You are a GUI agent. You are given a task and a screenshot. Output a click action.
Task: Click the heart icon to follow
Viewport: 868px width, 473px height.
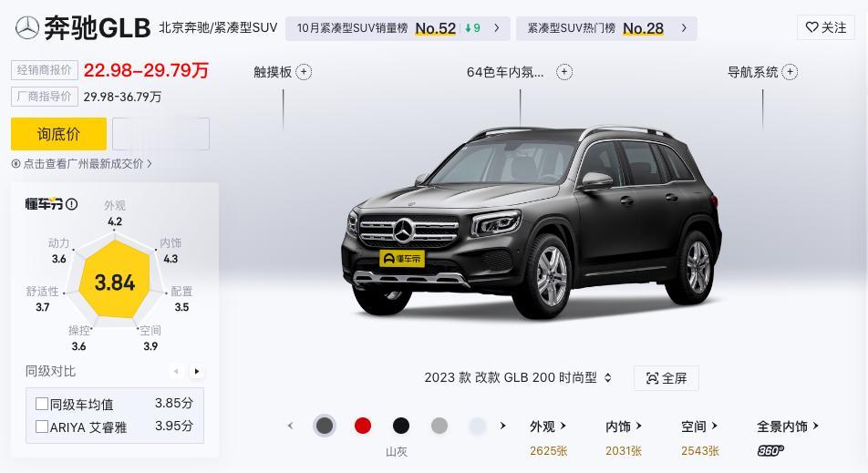[x=811, y=27]
